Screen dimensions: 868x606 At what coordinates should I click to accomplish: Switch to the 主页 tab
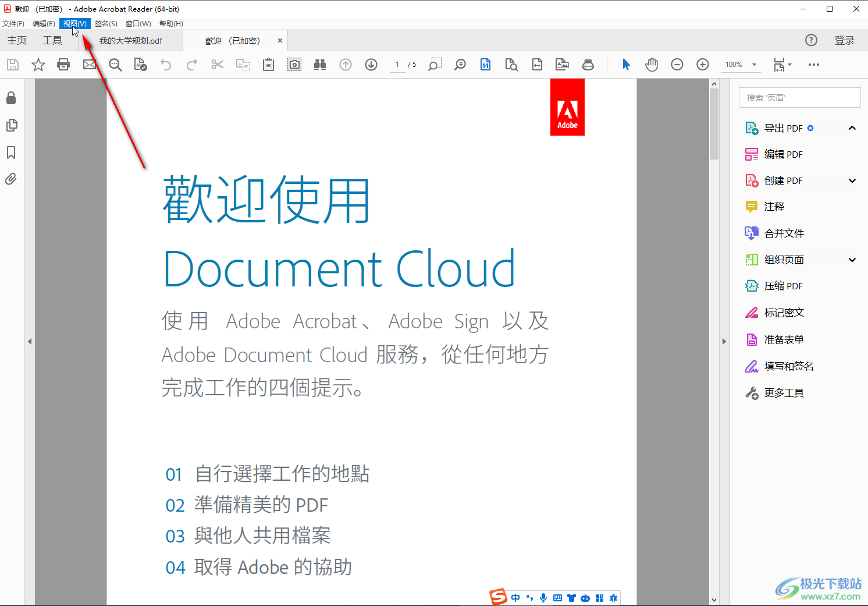coord(17,40)
